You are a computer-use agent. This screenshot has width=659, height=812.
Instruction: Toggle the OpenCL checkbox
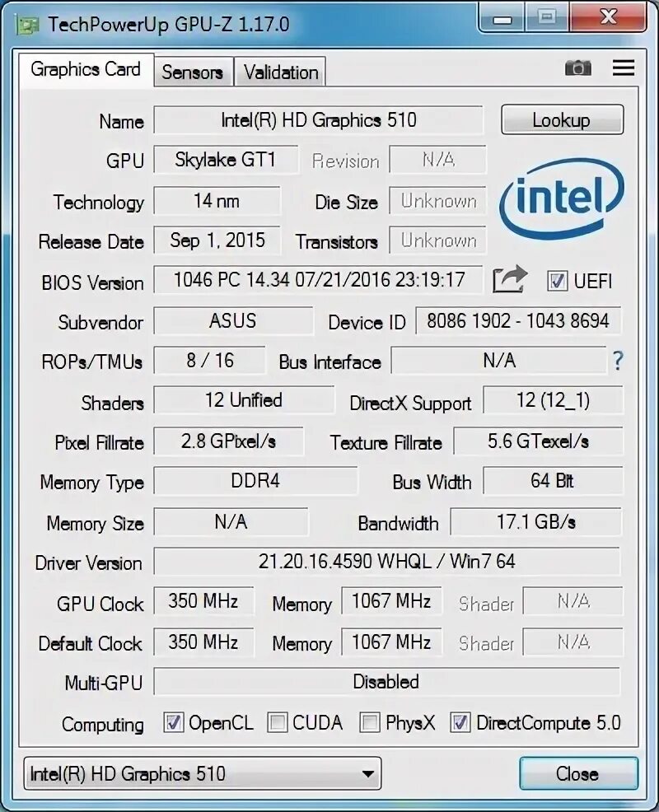pyautogui.click(x=174, y=722)
